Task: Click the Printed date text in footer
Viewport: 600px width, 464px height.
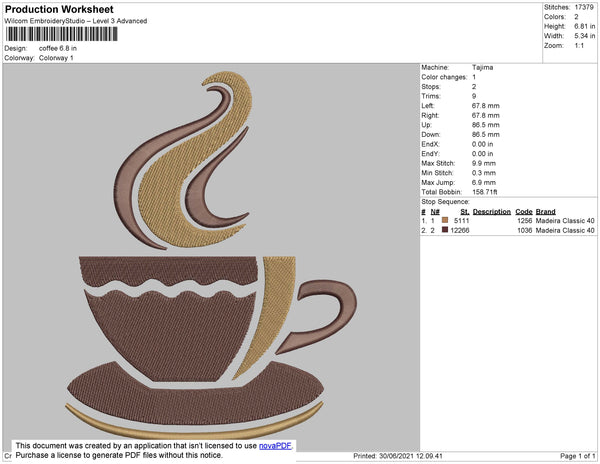Action: [x=398, y=456]
